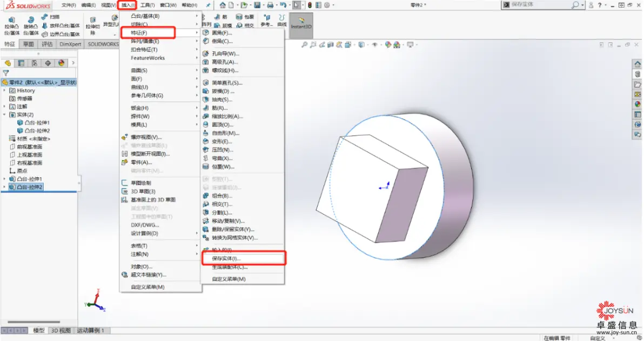Viewport: 644px width, 341px height.
Task: Click the New document icon
Action: tap(231, 5)
